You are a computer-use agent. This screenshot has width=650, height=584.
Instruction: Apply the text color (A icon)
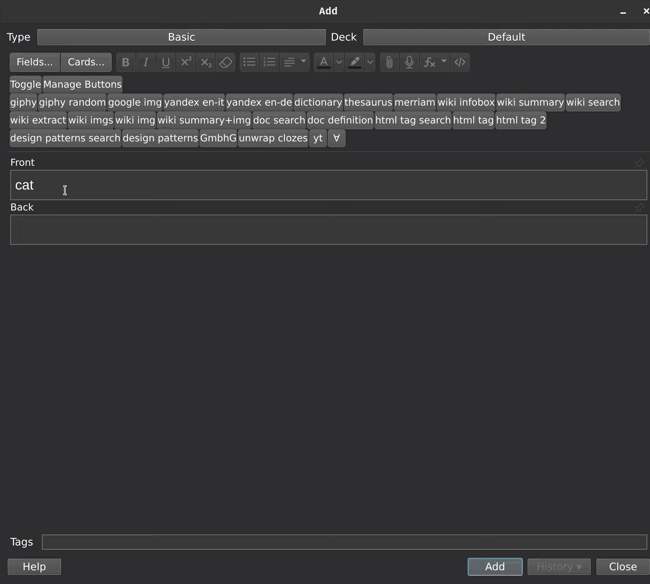click(x=324, y=62)
